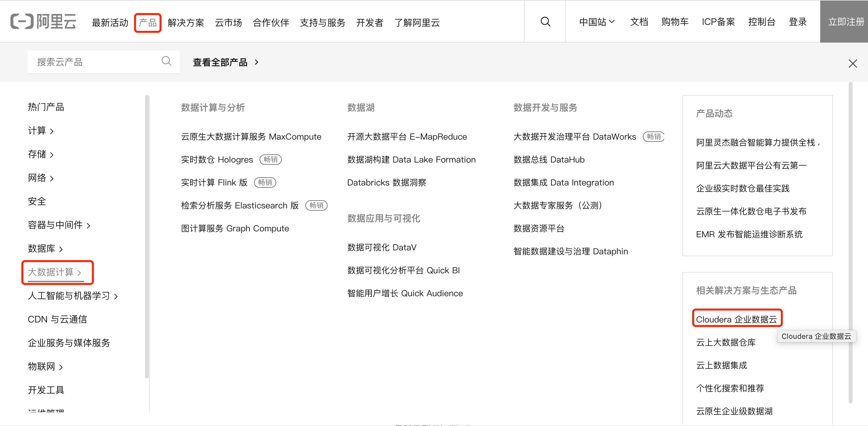
Task: Select Cloudera 企业数据云 link
Action: click(x=737, y=319)
